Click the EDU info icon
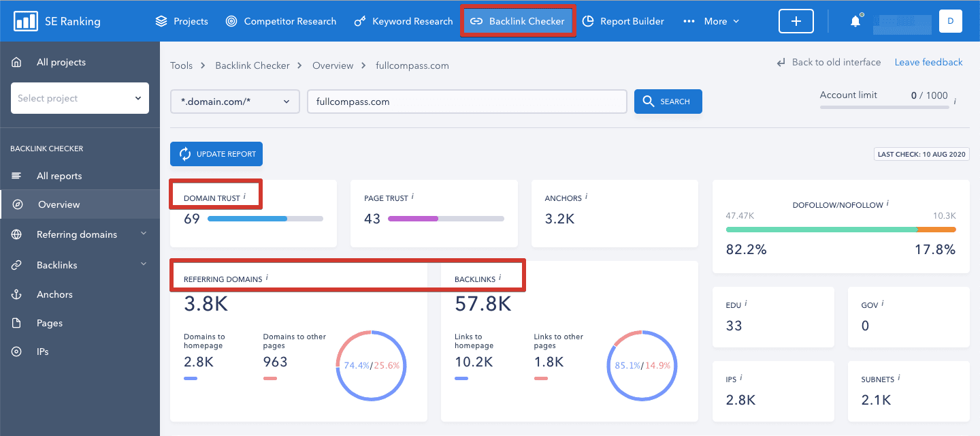 (745, 304)
